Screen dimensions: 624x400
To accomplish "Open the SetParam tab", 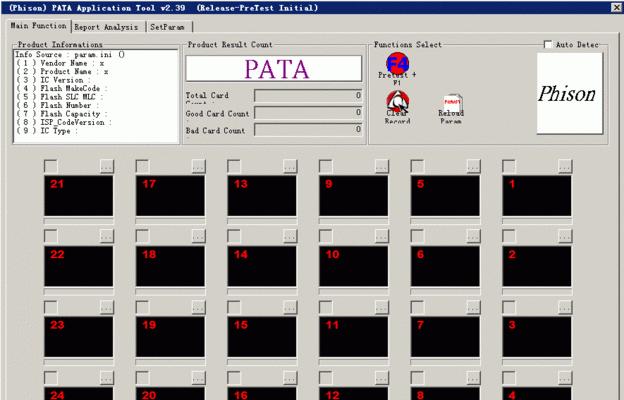I will click(168, 27).
